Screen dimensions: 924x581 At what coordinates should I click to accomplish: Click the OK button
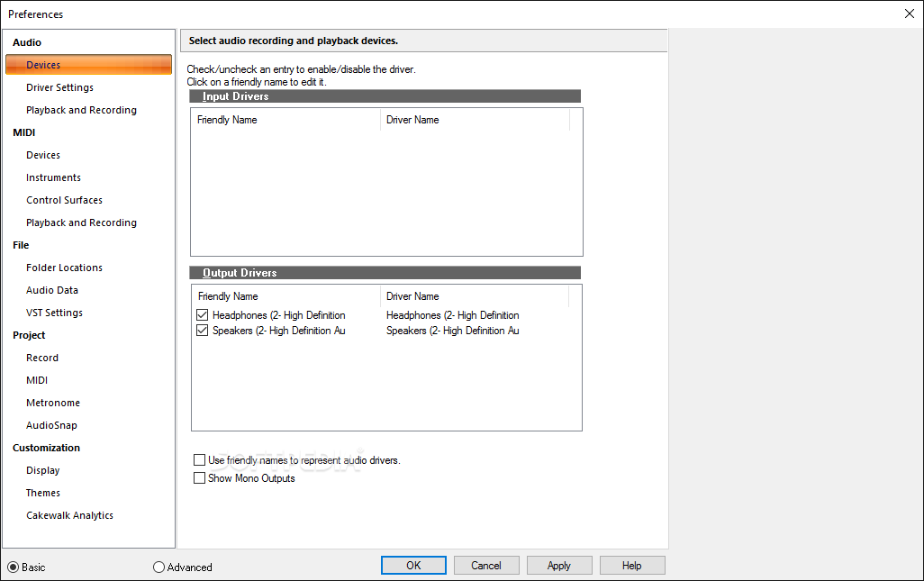tap(413, 565)
